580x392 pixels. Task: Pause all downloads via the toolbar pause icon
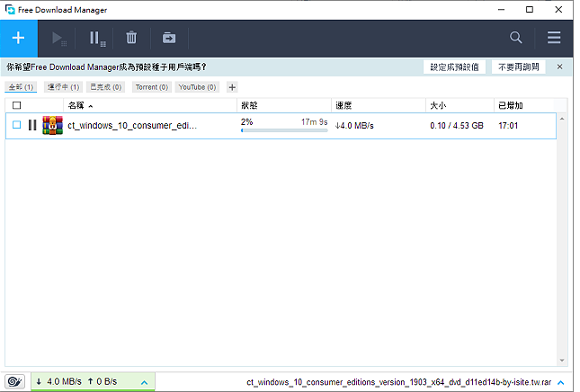[x=97, y=38]
